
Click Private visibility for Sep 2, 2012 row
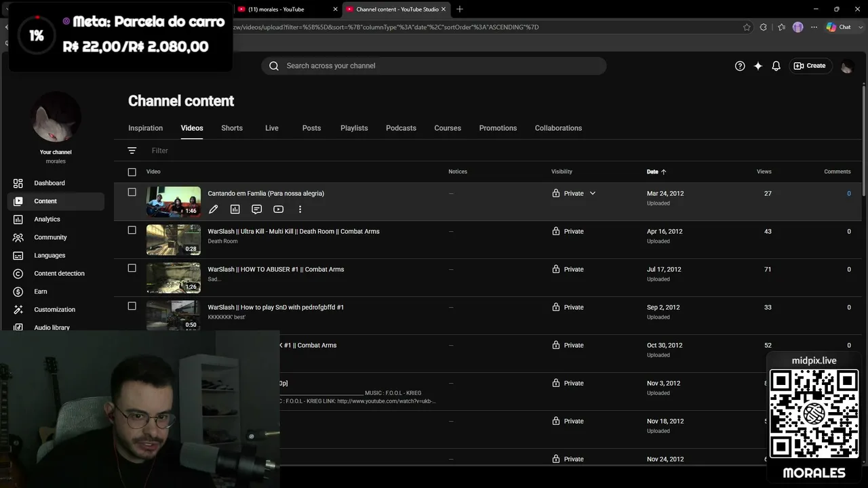click(x=568, y=307)
